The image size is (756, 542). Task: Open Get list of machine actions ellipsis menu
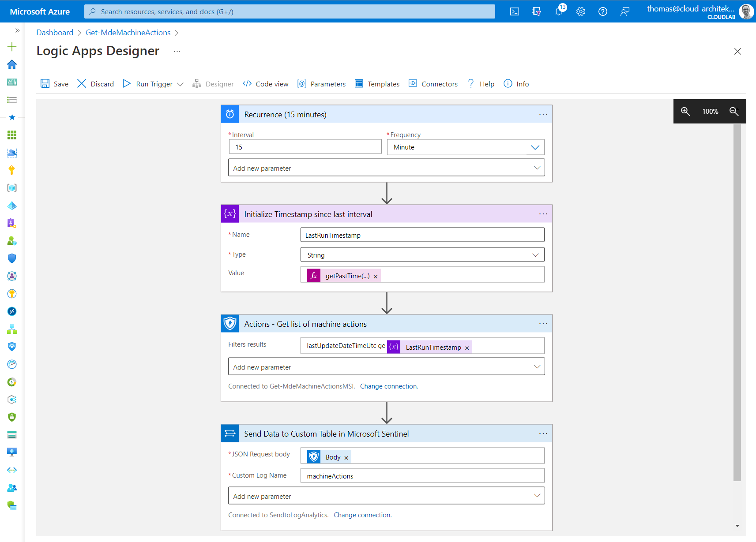point(543,324)
